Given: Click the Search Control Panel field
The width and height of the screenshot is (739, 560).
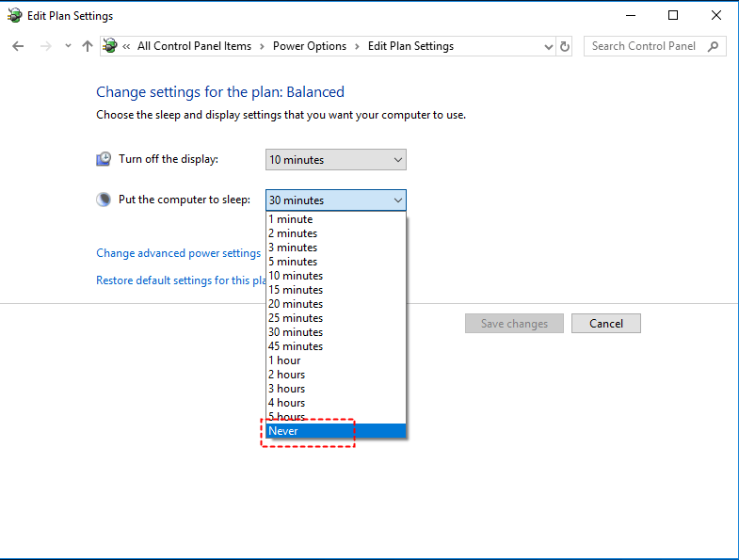Looking at the screenshot, I should pos(644,46).
